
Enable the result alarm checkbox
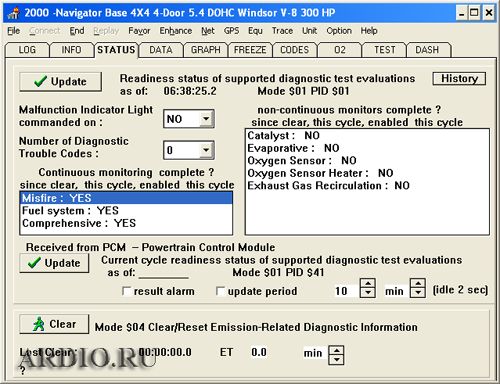pos(127,291)
